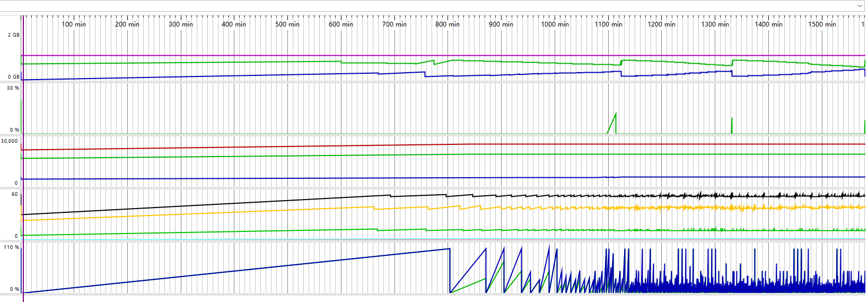Click the '500 min' ruler label
Viewport: 868px width, 302px height.
tap(287, 24)
